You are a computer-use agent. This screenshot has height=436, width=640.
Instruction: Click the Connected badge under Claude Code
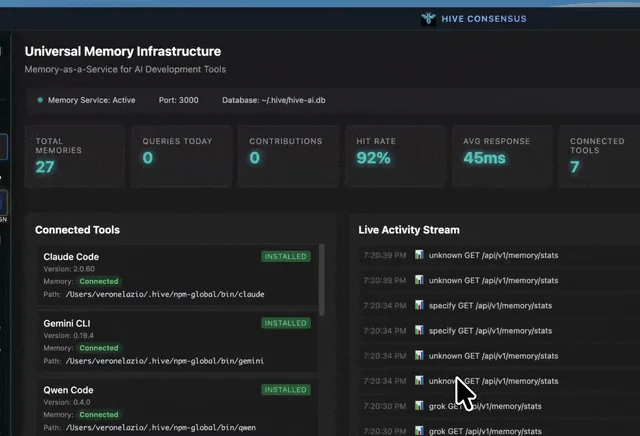coord(99,281)
